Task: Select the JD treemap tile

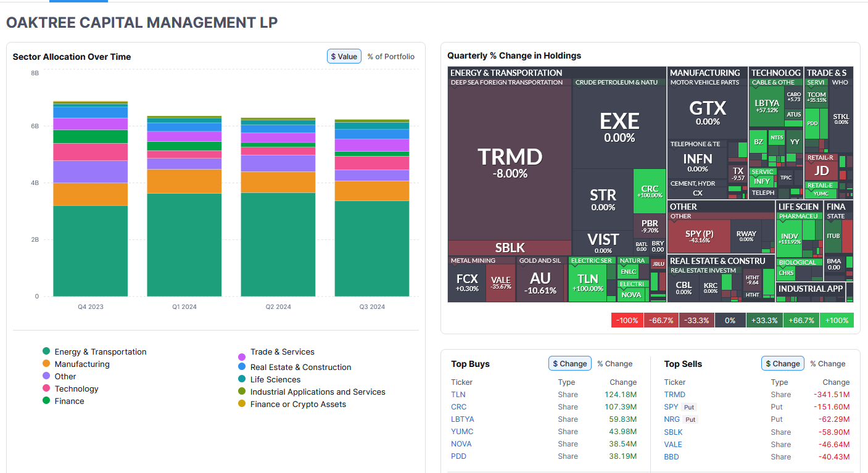Action: coord(821,170)
